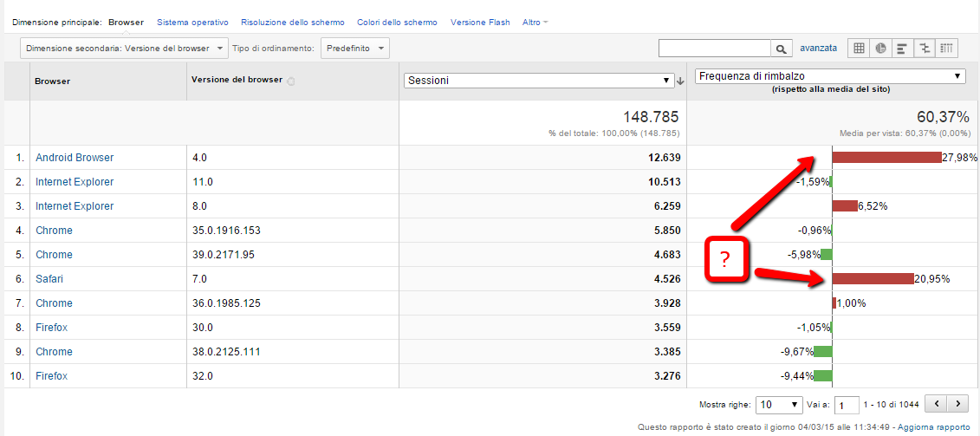Open the Predefinito sort type dropdown
The height and width of the screenshot is (436, 980).
tap(354, 49)
